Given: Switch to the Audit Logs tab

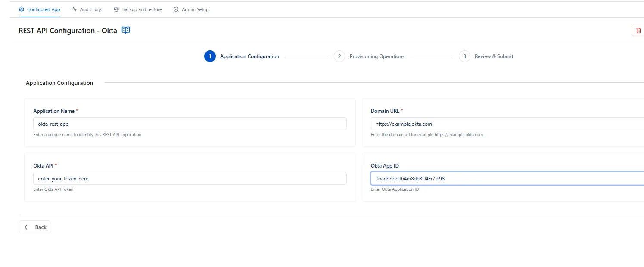Looking at the screenshot, I should 87,9.
